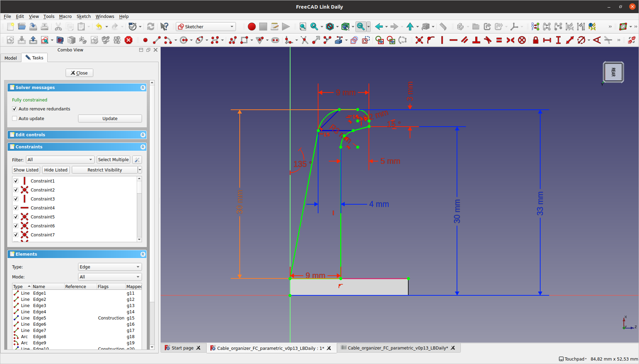Click the Select Multiple button
Image resolution: width=639 pixels, height=364 pixels.
(113, 159)
